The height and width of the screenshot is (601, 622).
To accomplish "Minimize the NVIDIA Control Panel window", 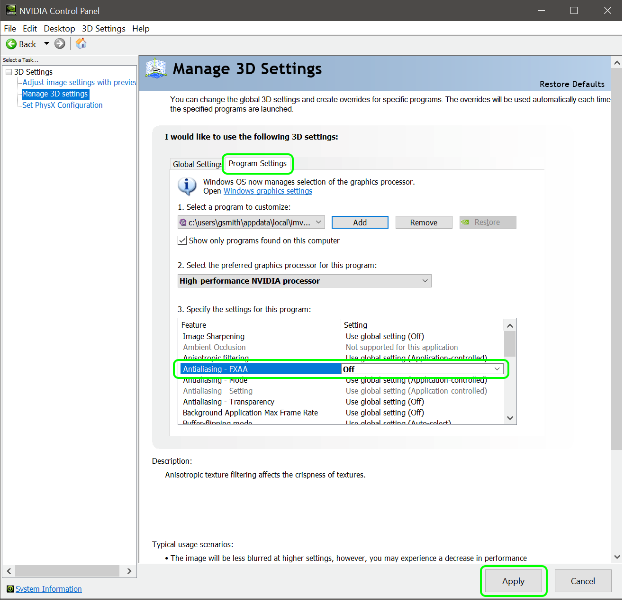I will (x=541, y=10).
